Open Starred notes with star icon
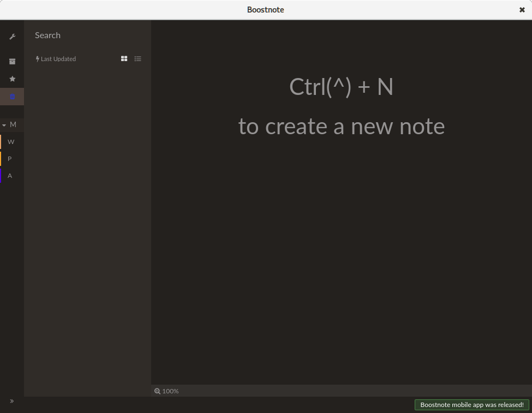532x413 pixels. 12,79
